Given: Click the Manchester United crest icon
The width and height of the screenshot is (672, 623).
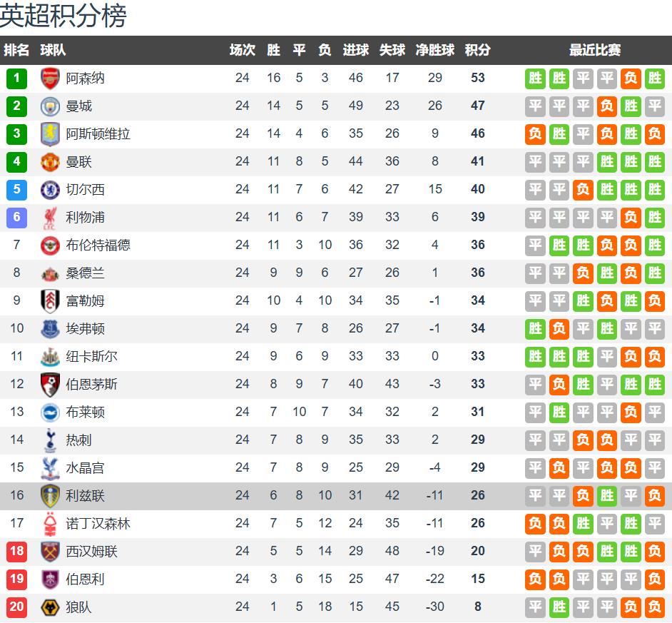Looking at the screenshot, I should (50, 161).
